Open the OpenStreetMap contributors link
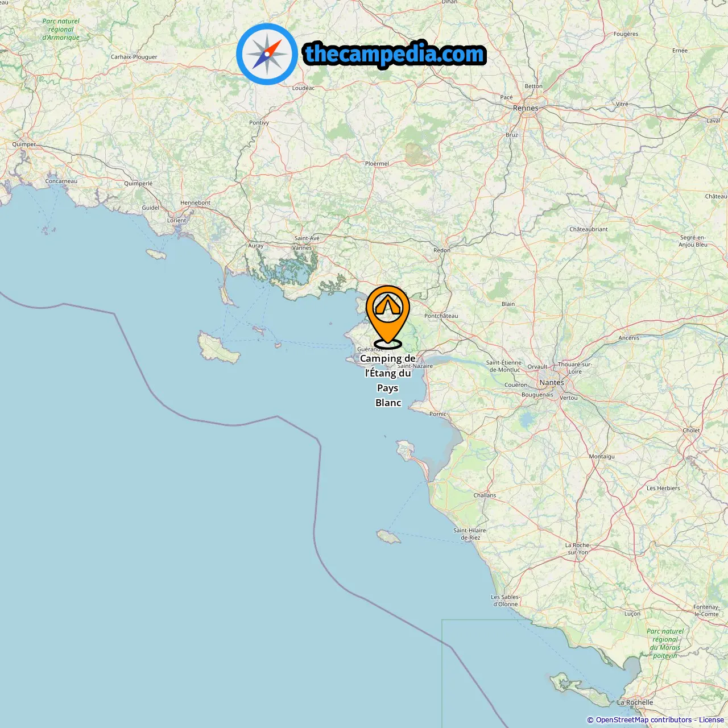Image resolution: width=728 pixels, height=728 pixels. tap(644, 720)
